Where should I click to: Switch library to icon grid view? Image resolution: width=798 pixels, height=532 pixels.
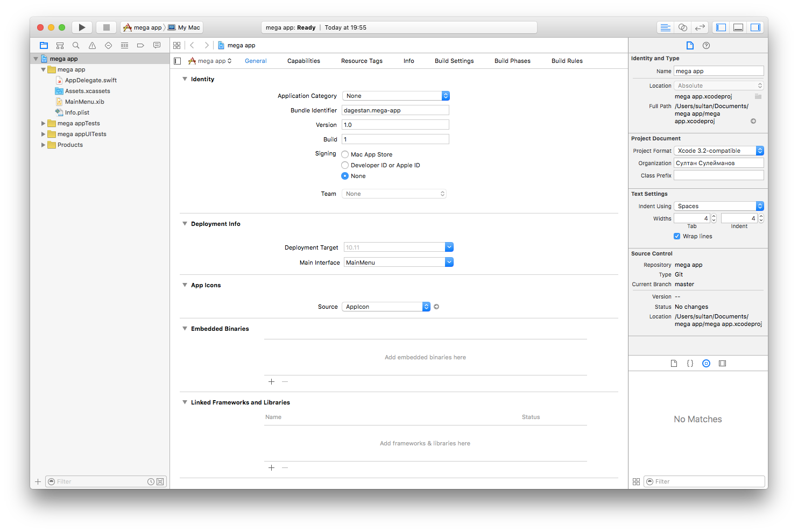click(636, 482)
